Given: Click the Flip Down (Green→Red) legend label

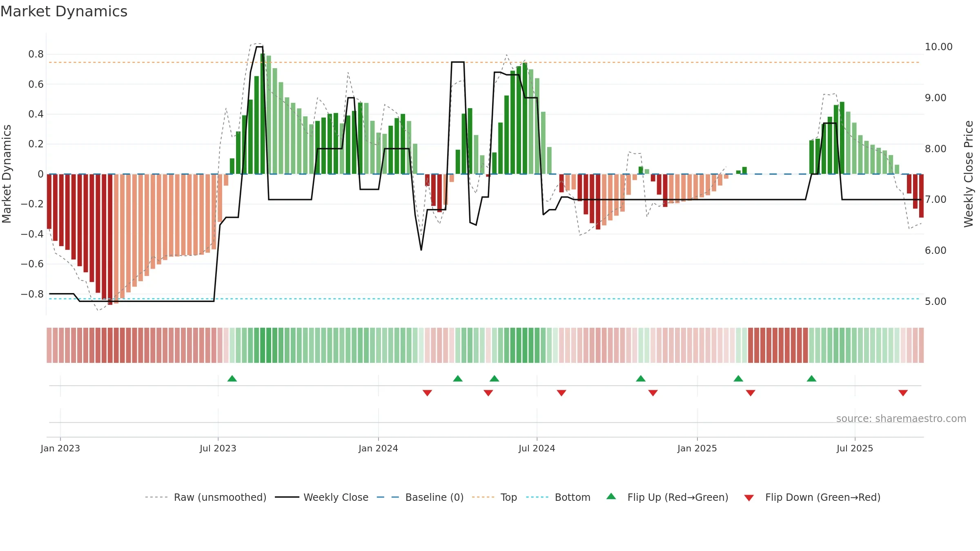Looking at the screenshot, I should click(x=823, y=497).
